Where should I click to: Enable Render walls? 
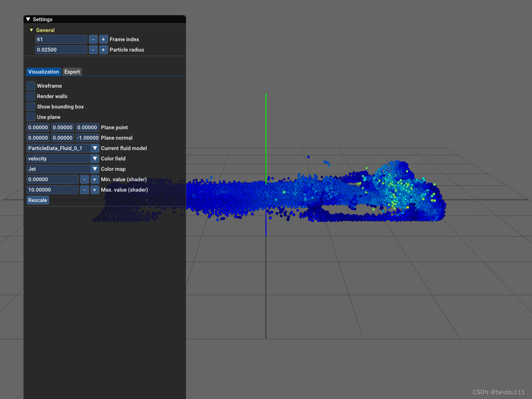click(x=30, y=96)
